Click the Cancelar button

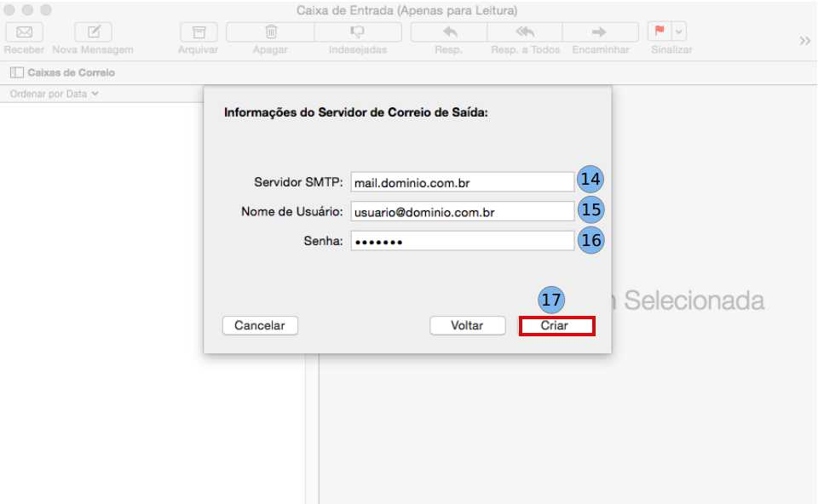click(260, 325)
